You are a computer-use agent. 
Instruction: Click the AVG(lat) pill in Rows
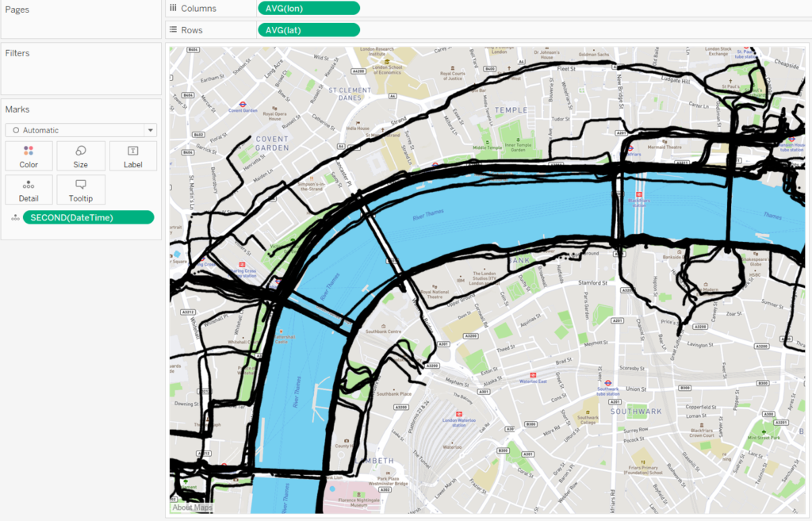(x=308, y=30)
